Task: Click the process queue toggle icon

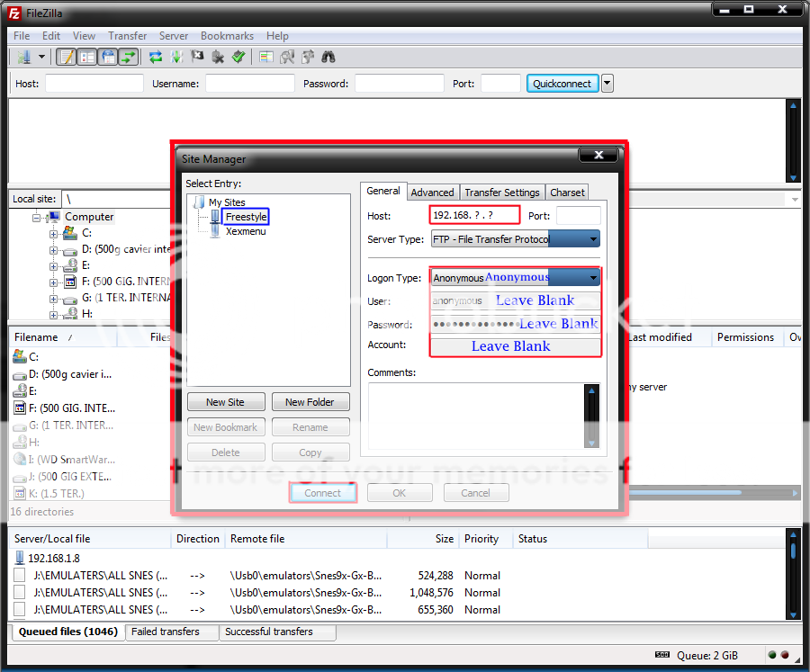Action: tap(176, 57)
